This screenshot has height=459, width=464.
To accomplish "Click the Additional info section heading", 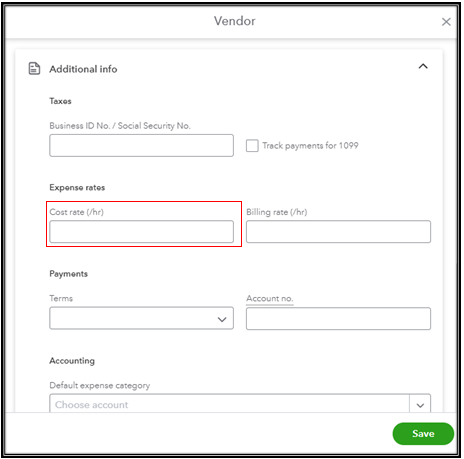I will click(83, 69).
